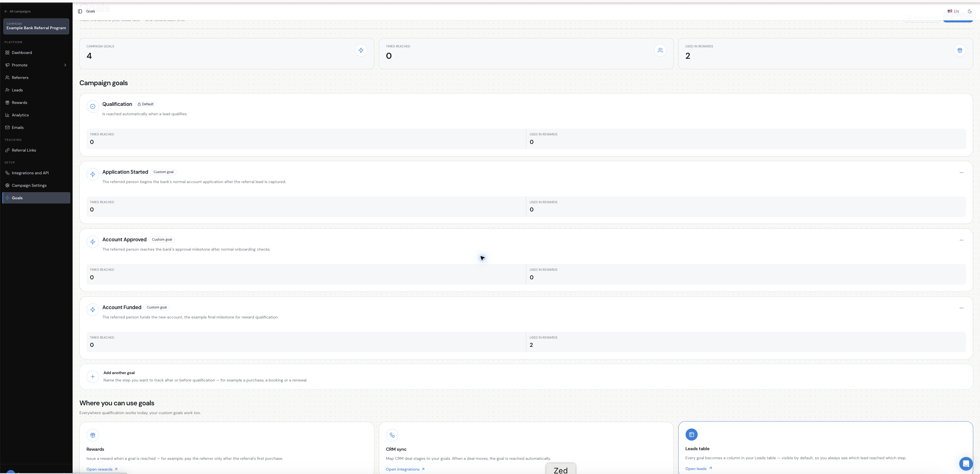Click the Referral Links chain icon
980x474 pixels.
coord(7,150)
